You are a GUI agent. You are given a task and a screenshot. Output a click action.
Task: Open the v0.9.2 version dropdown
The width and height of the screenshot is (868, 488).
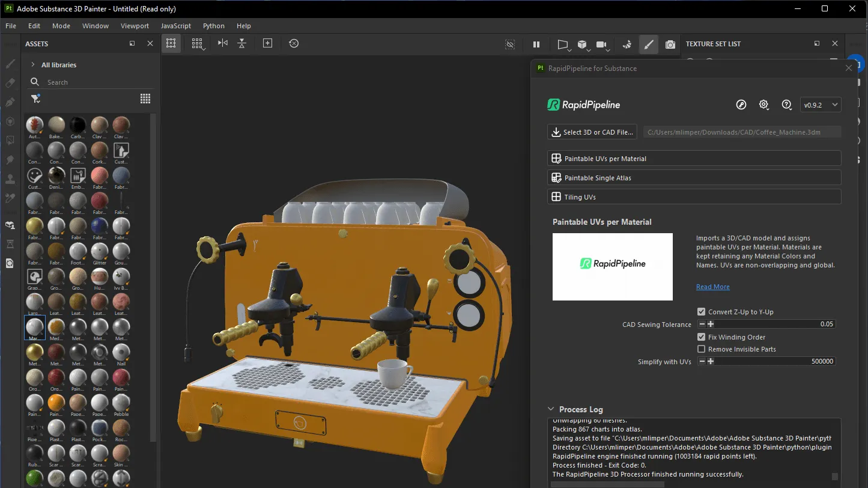821,105
